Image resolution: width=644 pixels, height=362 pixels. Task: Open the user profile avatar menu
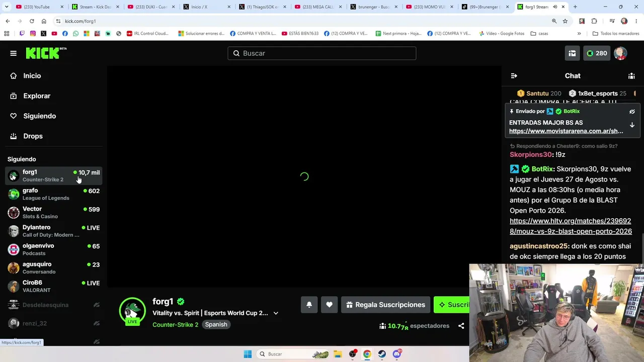pyautogui.click(x=620, y=53)
